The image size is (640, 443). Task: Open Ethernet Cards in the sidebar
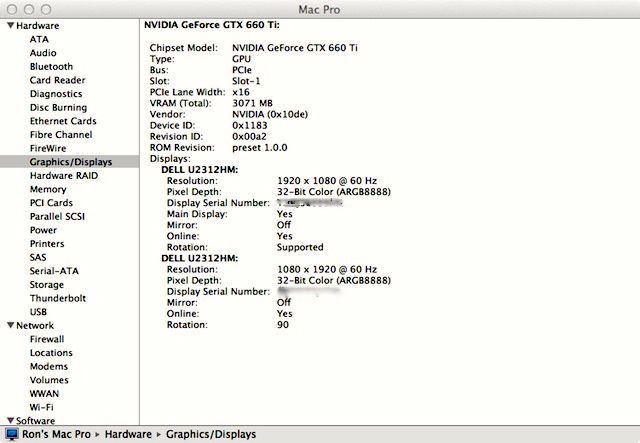pyautogui.click(x=63, y=121)
